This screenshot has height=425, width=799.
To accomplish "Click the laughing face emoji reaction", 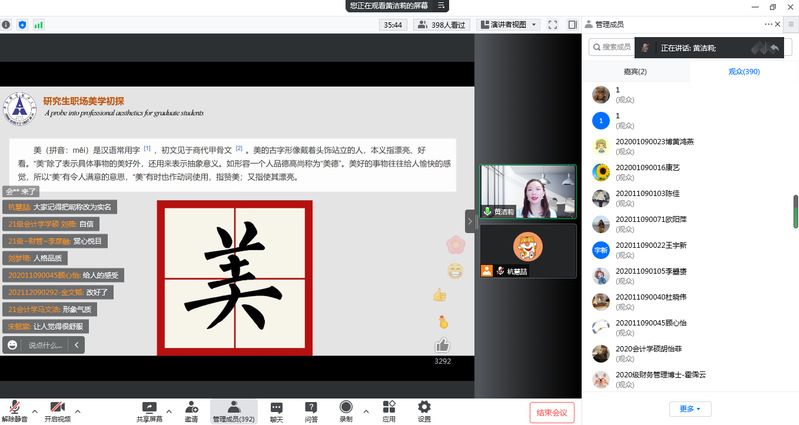I will (x=455, y=270).
